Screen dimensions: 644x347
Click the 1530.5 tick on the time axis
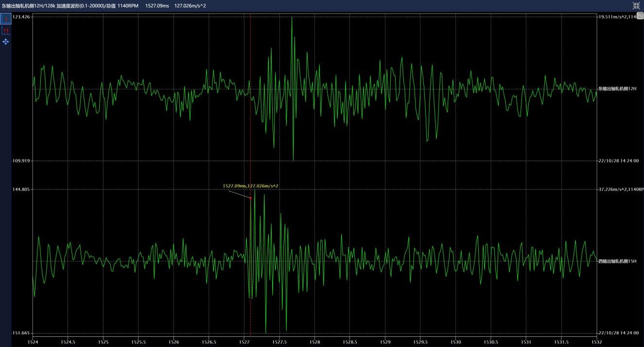(491, 342)
